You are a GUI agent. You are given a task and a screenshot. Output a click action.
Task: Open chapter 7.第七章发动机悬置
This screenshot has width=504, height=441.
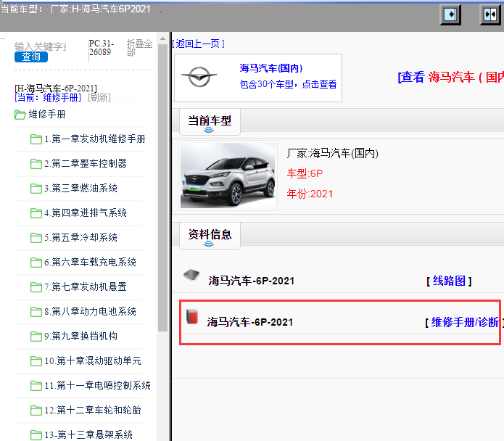click(86, 287)
